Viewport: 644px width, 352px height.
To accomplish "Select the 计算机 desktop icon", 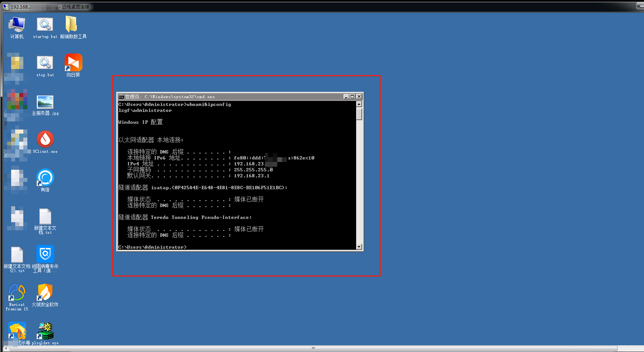I will [17, 25].
